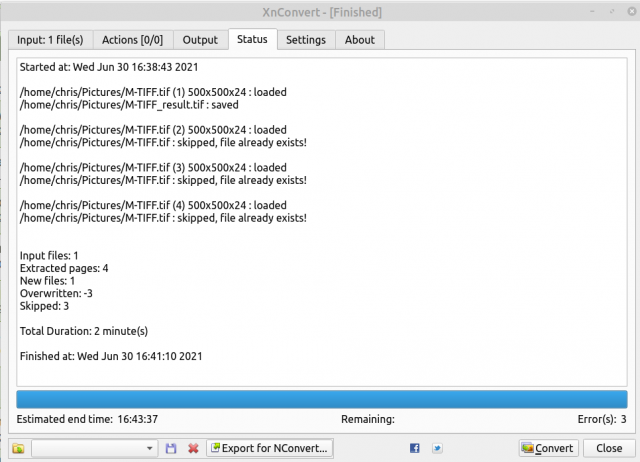The width and height of the screenshot is (640, 462).
Task: Click the 'Total Duration: 2 minute(s)' line
Action: tap(84, 331)
